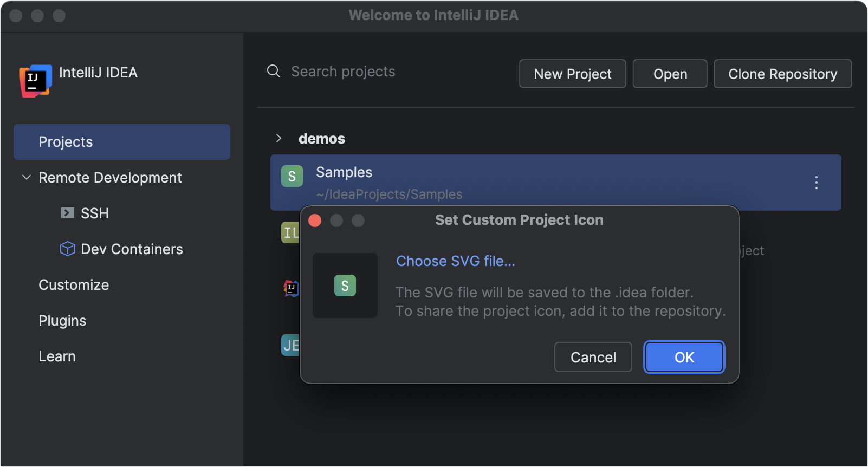Click the S icon preview in the dialog
Viewport: 868px width, 467px height.
[345, 286]
